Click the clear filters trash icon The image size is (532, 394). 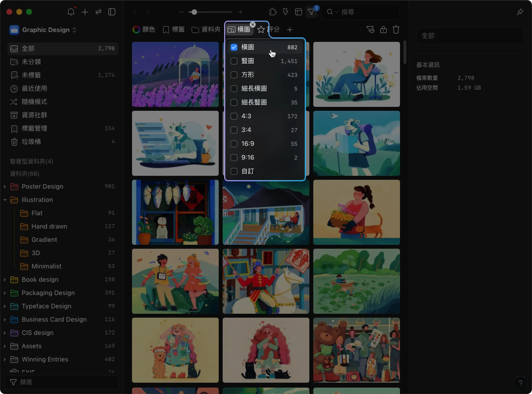[396, 30]
